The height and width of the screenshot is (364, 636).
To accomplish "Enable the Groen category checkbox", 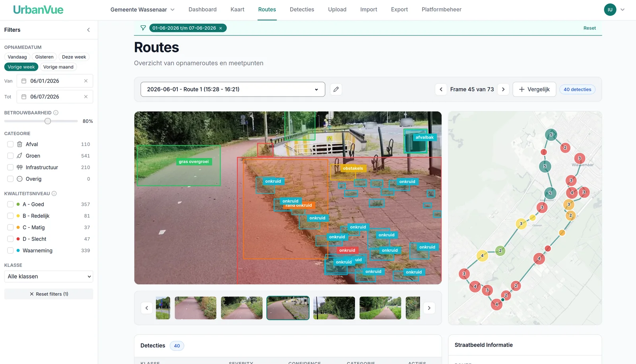I will [10, 156].
